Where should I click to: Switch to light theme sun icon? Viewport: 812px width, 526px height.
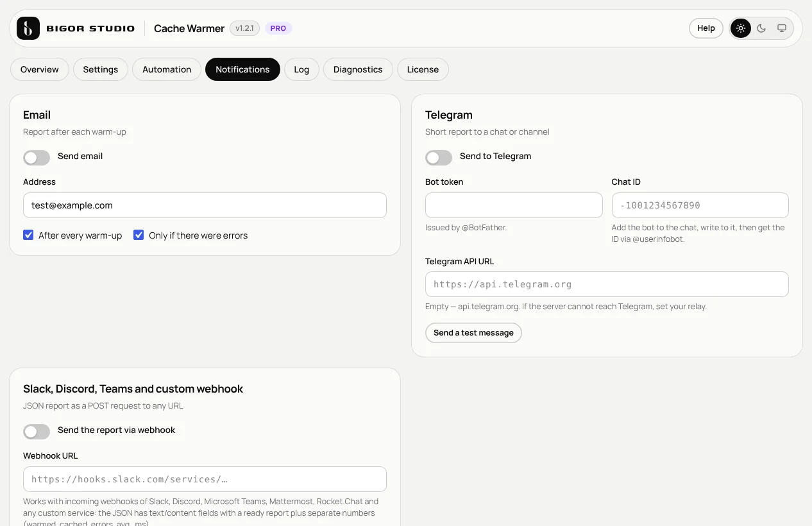click(741, 28)
